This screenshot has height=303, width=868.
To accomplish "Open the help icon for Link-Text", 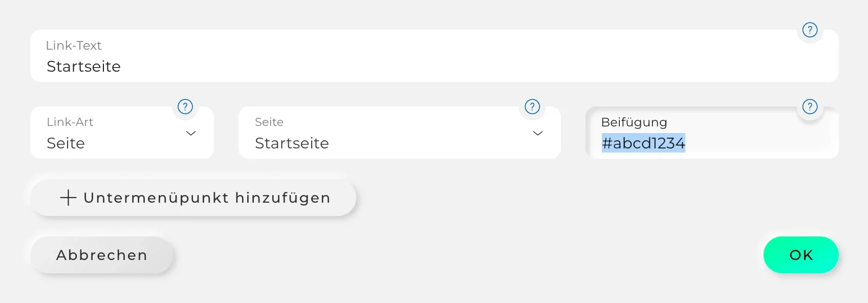I will point(810,30).
